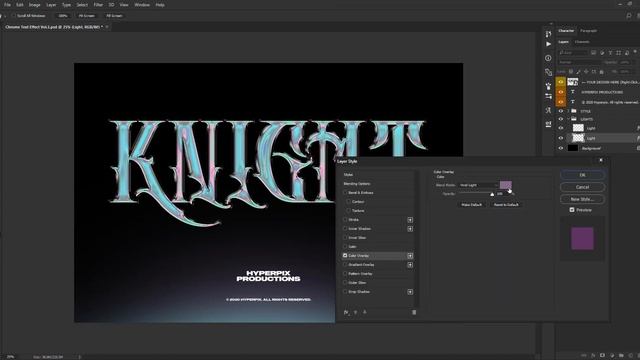This screenshot has height=360, width=640.
Task: Enable Stroke effect checkbox
Action: point(345,220)
